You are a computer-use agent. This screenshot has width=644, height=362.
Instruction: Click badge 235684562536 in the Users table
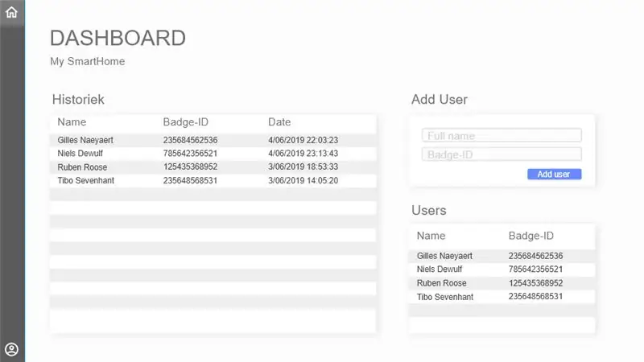pyautogui.click(x=535, y=256)
